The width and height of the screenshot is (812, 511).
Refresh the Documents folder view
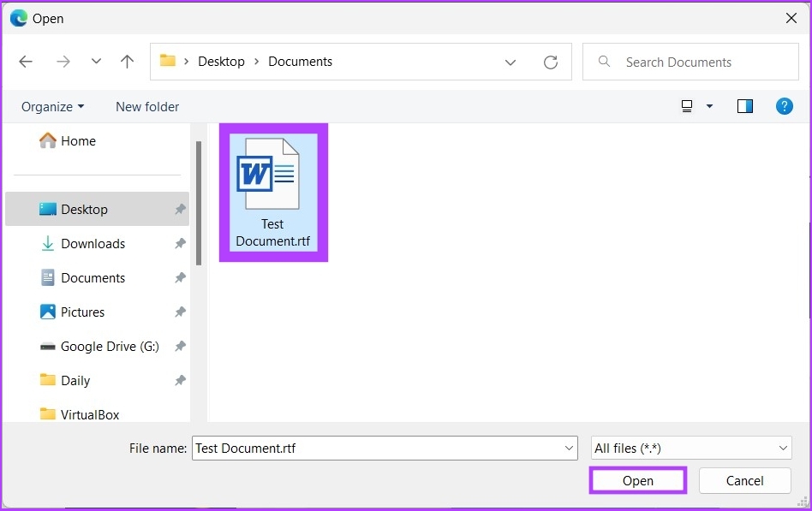pos(551,62)
